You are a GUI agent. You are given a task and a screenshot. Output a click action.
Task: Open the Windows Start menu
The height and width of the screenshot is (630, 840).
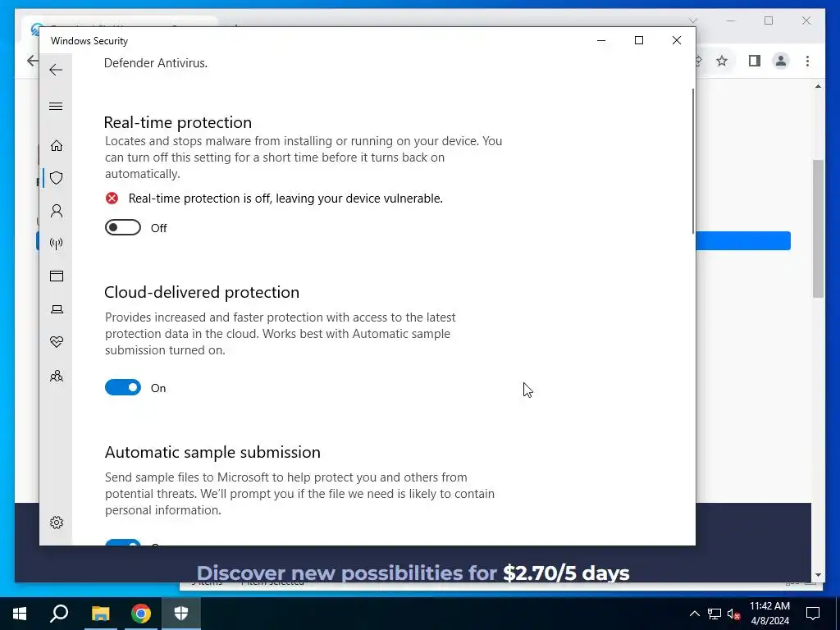point(20,614)
